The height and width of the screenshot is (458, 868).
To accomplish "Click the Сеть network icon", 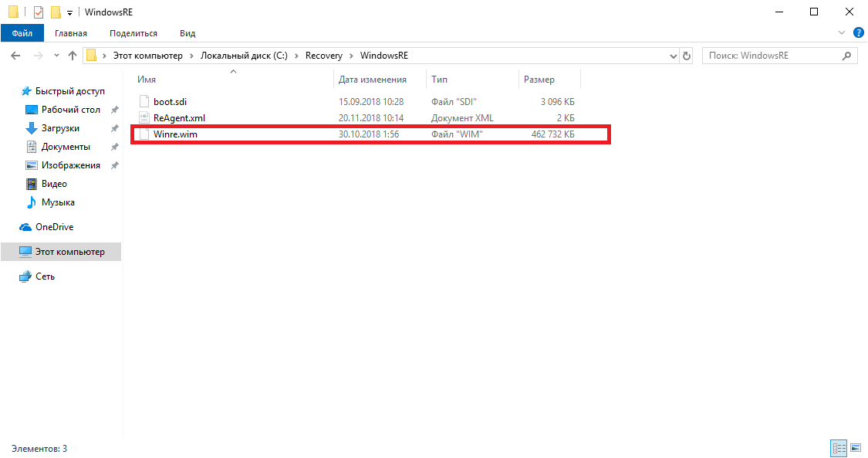I will [25, 276].
